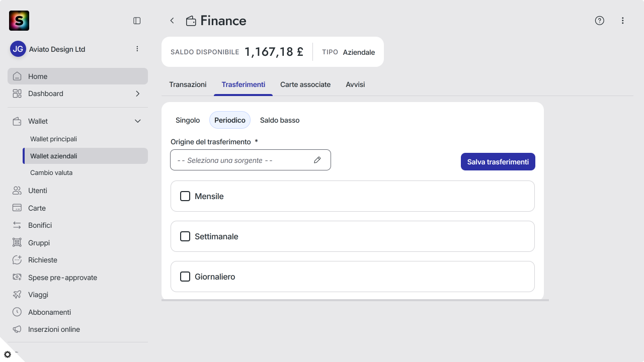The image size is (644, 362).
Task: Click pencil icon in source field
Action: pos(317,160)
